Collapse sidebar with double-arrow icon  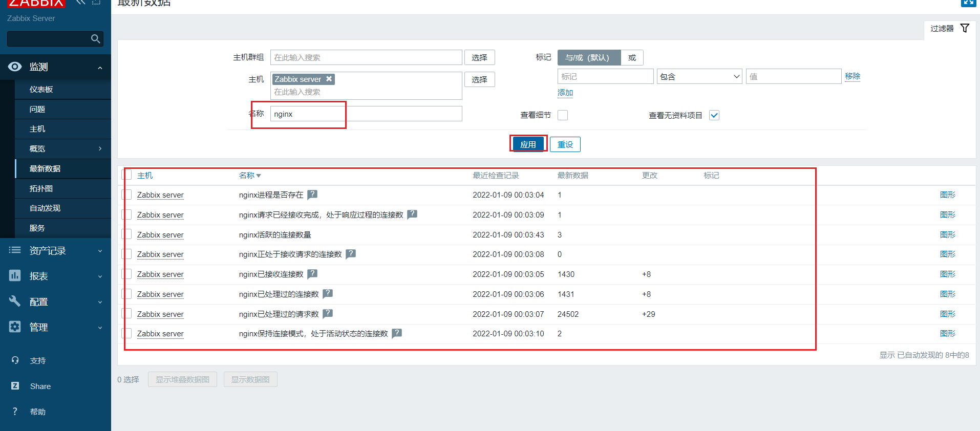[x=80, y=2]
